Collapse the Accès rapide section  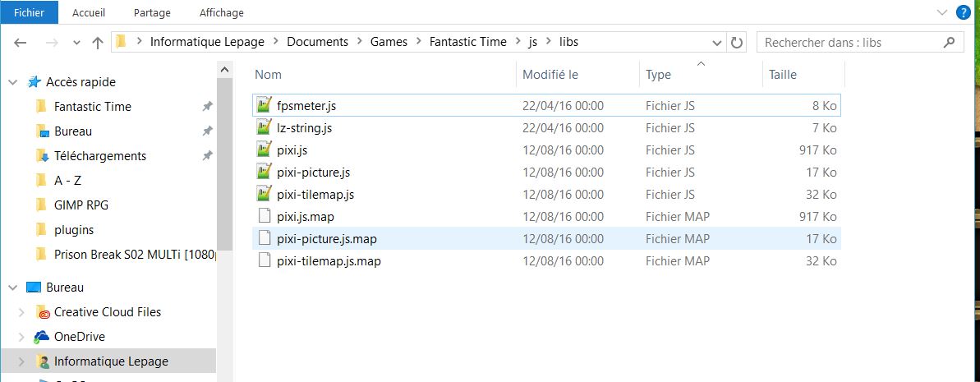pos(12,82)
